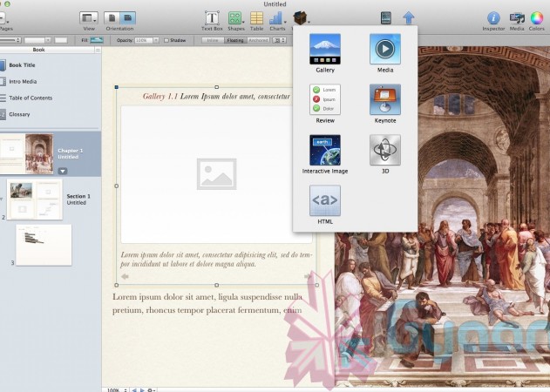Add a Review widget
This screenshot has height=392, width=550.
tap(325, 99)
